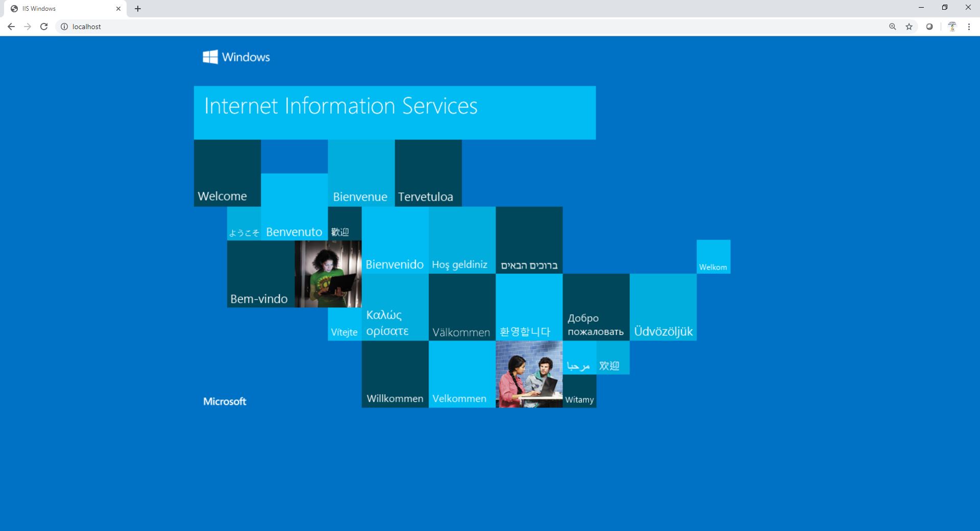Bookmark this page with the star icon
The image size is (980, 531).
click(x=909, y=27)
